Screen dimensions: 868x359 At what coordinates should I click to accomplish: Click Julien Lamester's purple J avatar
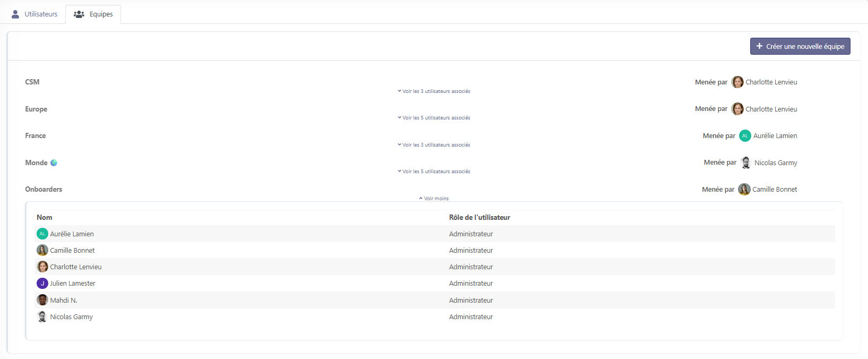pos(42,284)
